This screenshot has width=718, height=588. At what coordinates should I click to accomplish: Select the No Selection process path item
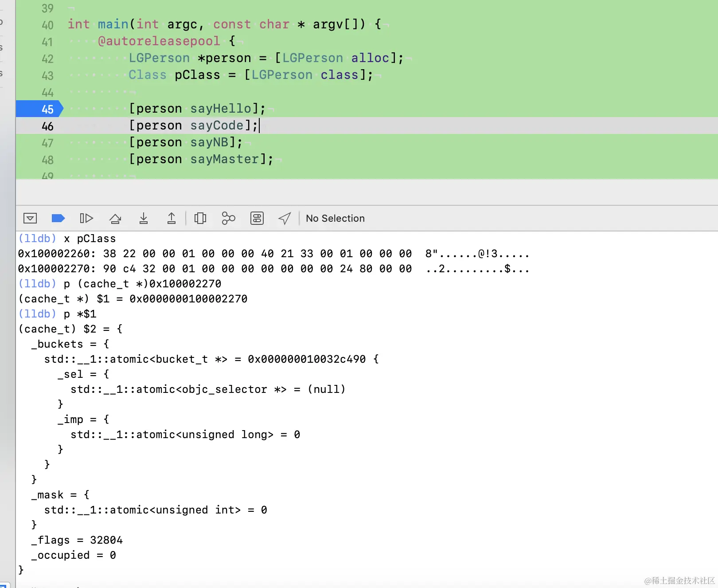336,218
